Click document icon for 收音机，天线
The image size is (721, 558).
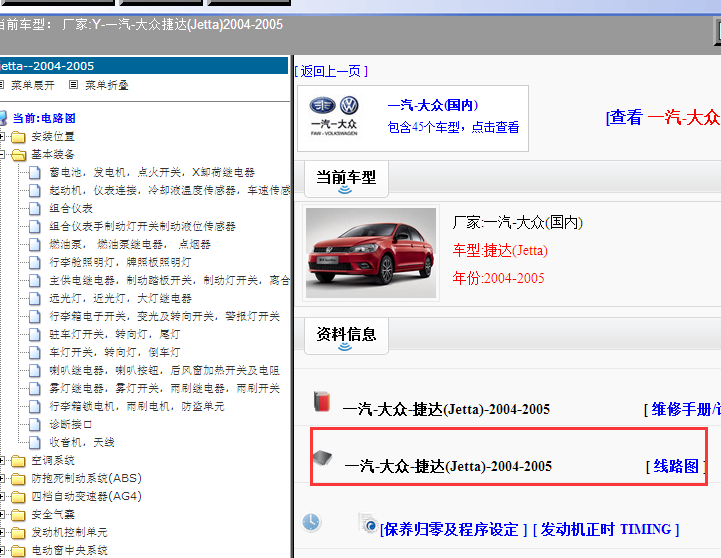click(35, 443)
